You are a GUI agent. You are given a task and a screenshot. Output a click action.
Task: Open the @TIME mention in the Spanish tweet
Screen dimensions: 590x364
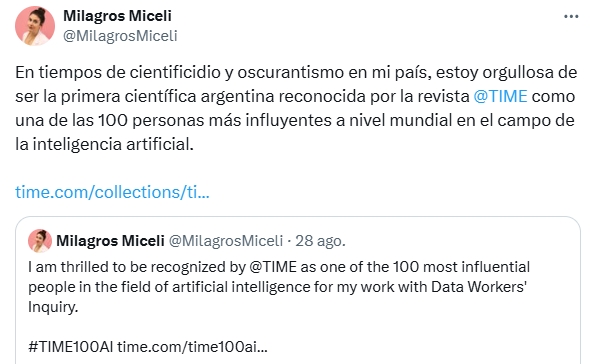tap(500, 96)
